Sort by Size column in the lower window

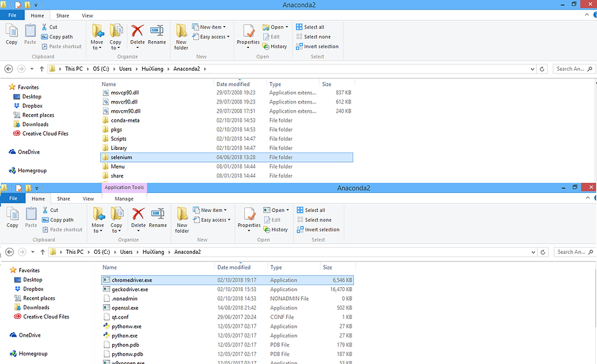pos(328,267)
